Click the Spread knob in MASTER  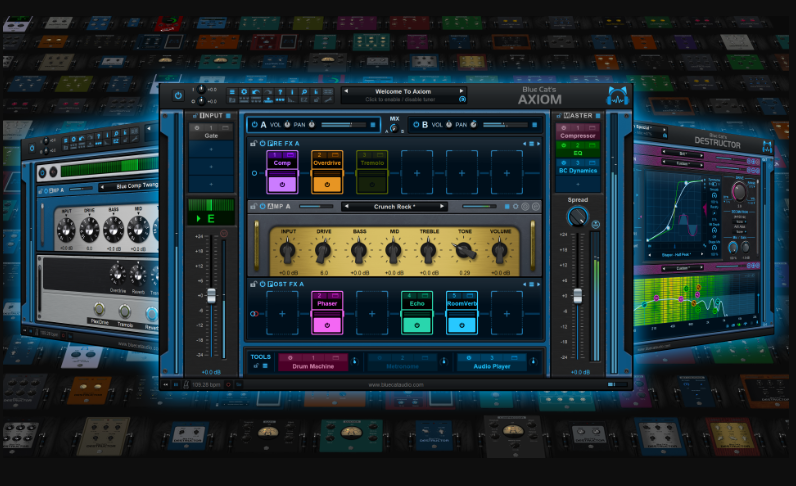(577, 217)
